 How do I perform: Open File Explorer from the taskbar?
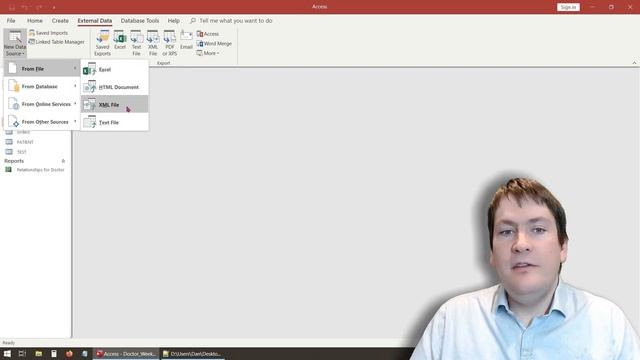[38, 353]
